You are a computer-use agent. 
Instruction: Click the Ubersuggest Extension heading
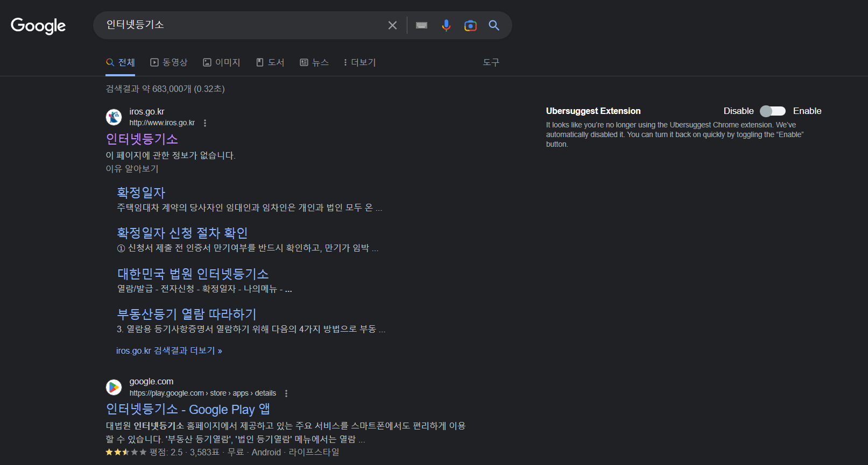click(x=594, y=111)
